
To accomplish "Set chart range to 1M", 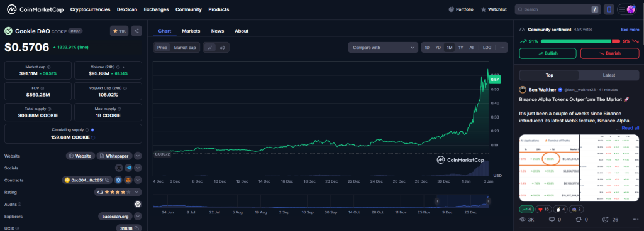I will click(450, 48).
